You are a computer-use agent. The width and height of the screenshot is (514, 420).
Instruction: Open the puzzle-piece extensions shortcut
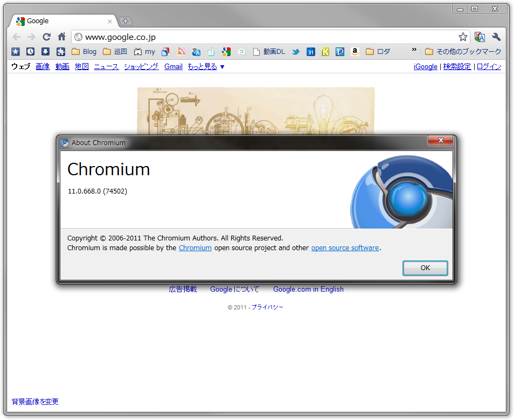click(x=61, y=52)
